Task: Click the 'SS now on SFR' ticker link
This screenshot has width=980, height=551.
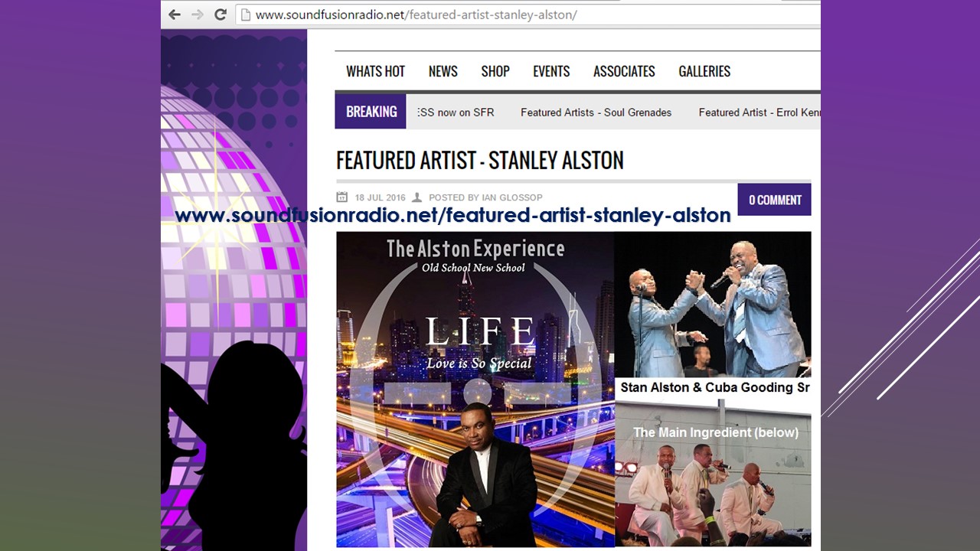Action: click(x=456, y=112)
